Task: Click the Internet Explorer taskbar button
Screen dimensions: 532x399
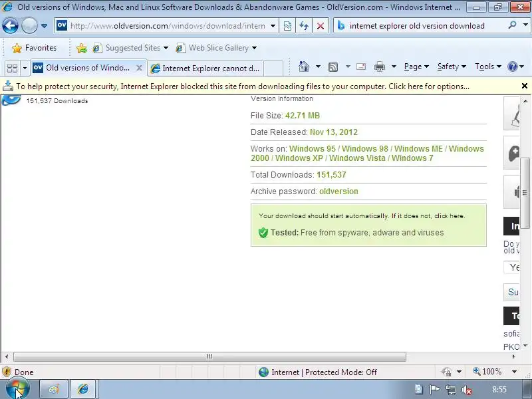Action: tap(84, 389)
